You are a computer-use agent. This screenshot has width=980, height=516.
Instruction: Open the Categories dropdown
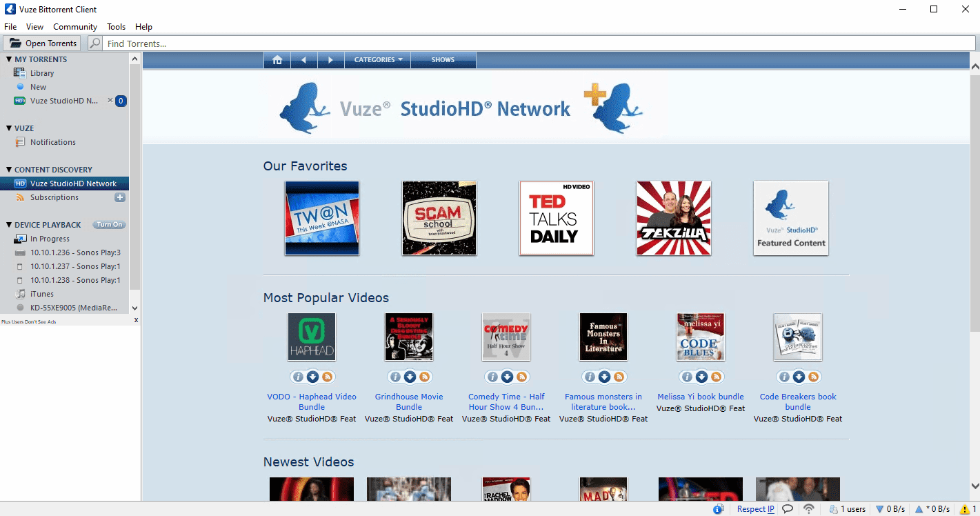point(378,60)
